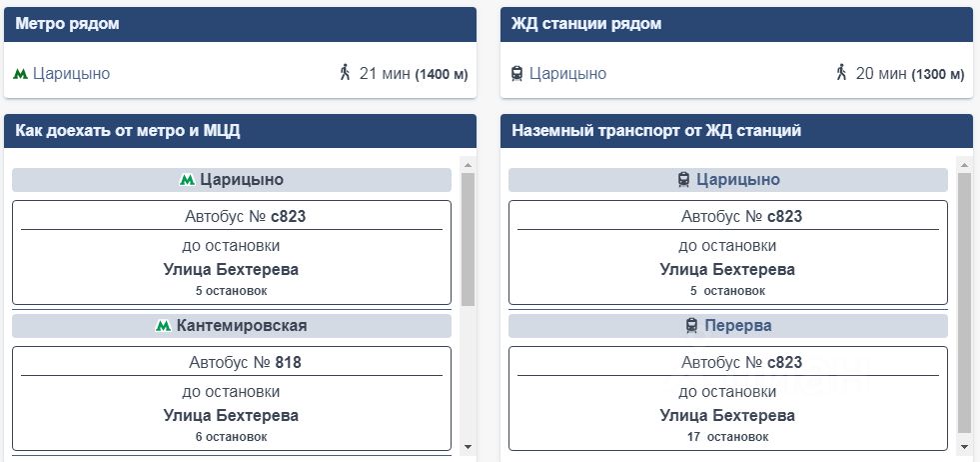
Task: Click the train icon in the Перерва header
Action: pyautogui.click(x=691, y=326)
